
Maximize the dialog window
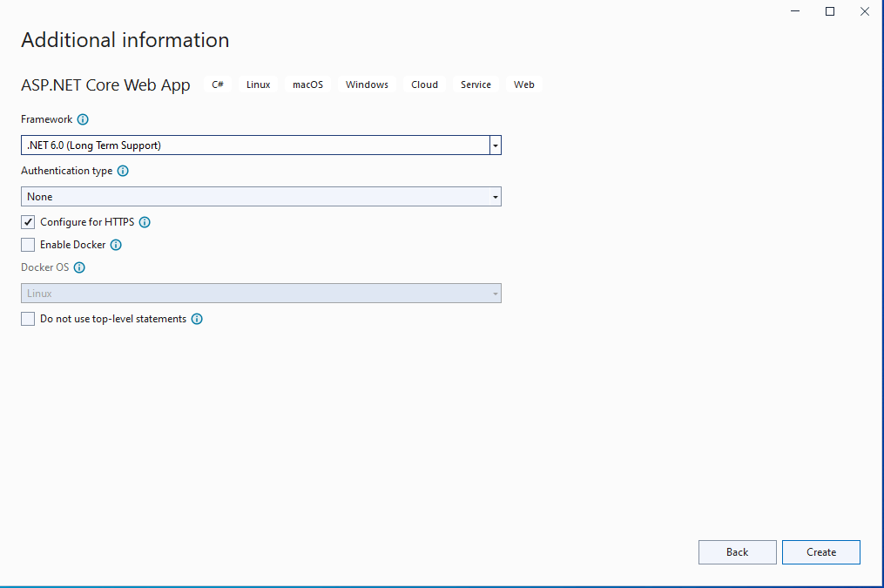(x=830, y=11)
